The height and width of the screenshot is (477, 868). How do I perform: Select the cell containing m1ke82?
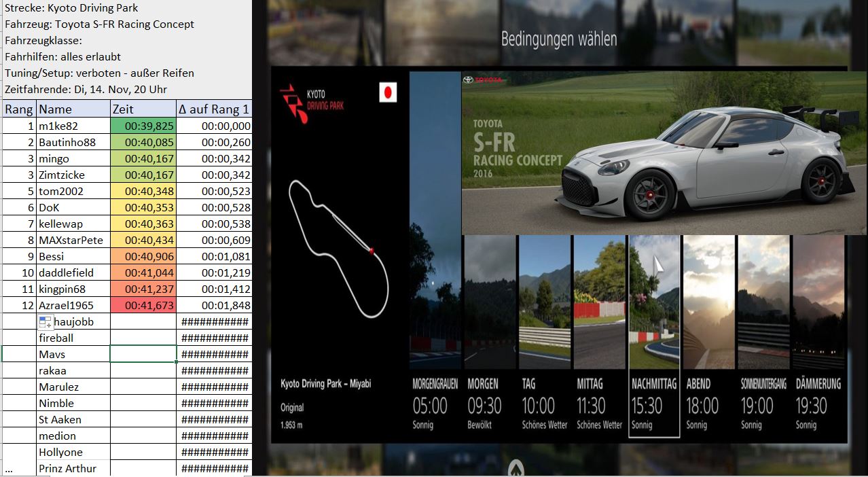pos(73,126)
